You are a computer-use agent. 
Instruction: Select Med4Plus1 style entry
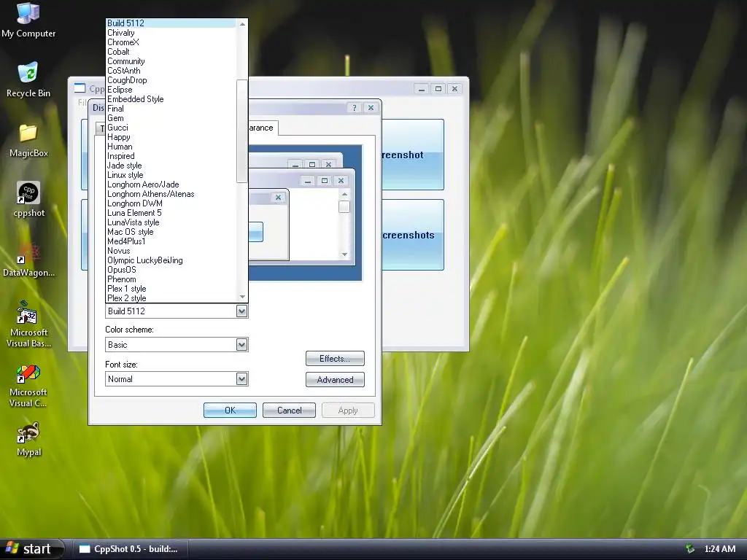click(171, 241)
